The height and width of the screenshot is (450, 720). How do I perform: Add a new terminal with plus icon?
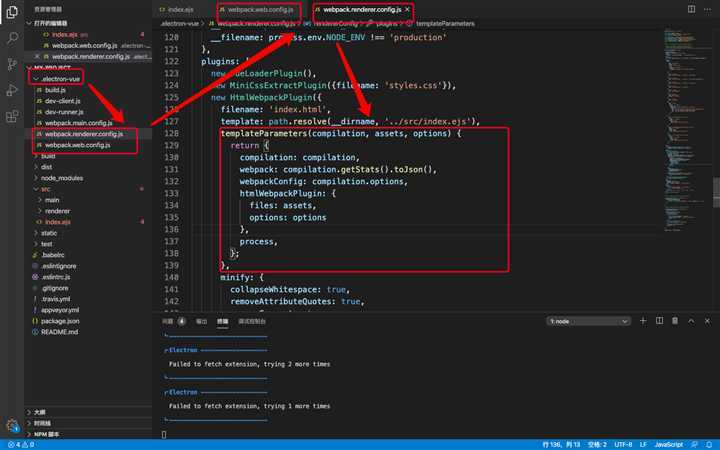point(643,321)
